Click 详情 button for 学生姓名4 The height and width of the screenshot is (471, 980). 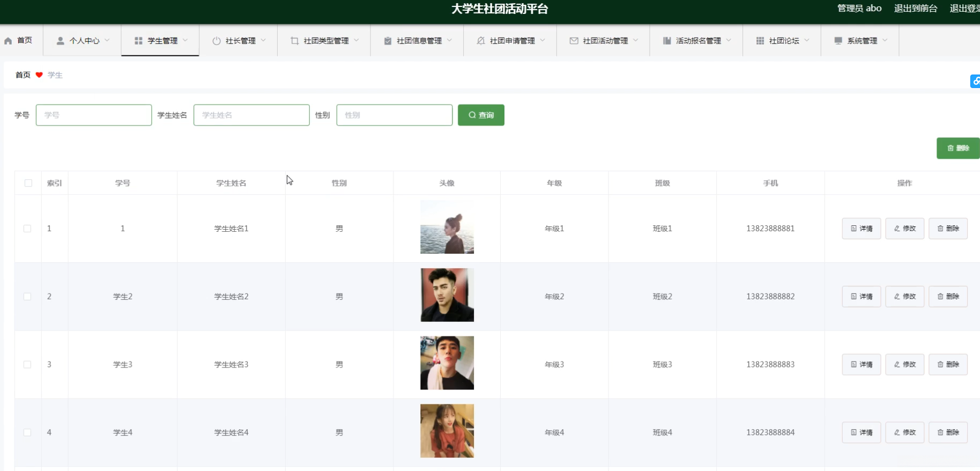[x=862, y=432]
